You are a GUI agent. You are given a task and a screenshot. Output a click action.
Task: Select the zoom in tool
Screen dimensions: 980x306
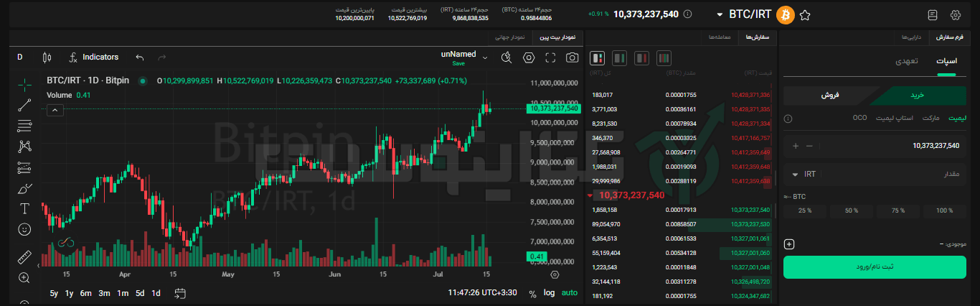point(24,278)
